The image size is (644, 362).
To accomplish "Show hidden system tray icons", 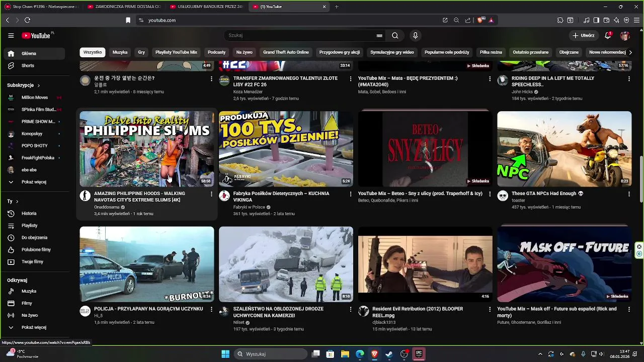I will [x=540, y=354].
